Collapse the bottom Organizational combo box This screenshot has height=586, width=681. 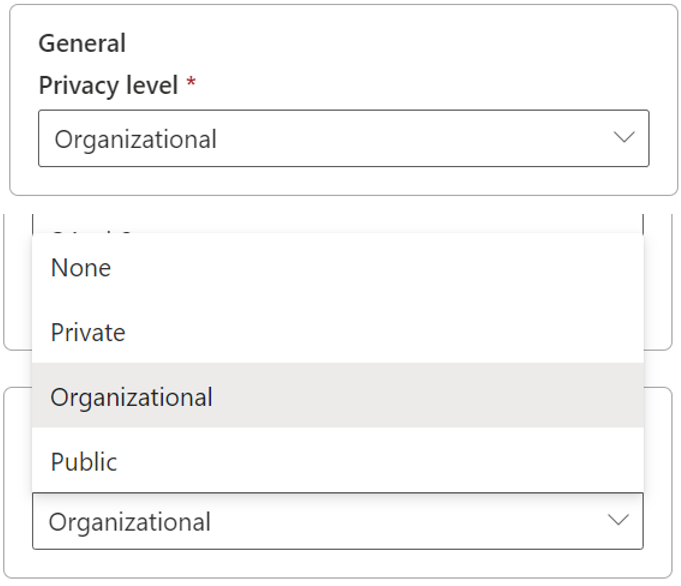(x=337, y=521)
